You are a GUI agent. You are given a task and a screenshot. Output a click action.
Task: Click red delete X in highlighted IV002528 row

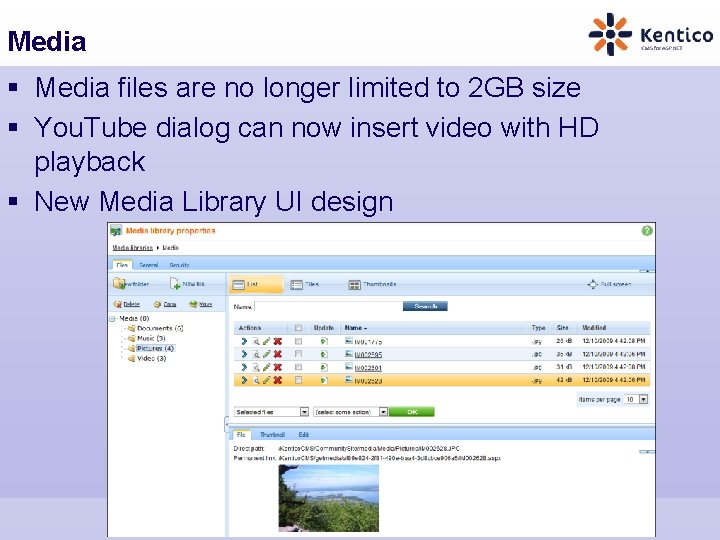(277, 380)
